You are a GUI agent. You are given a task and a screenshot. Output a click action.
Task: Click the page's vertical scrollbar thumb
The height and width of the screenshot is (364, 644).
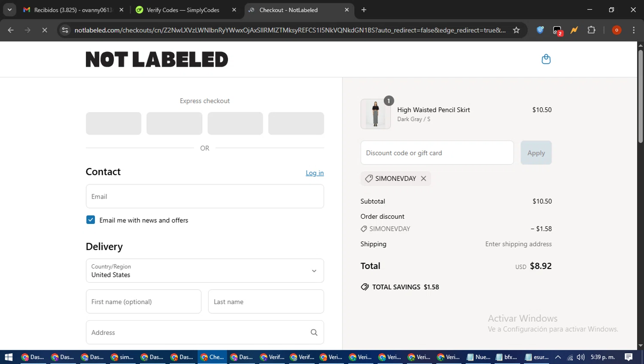[x=640, y=96]
